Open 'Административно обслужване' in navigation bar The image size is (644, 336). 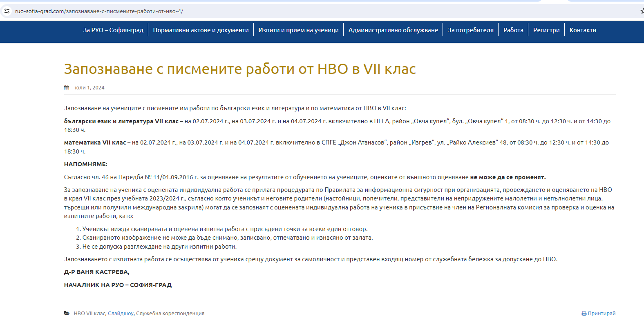point(393,30)
